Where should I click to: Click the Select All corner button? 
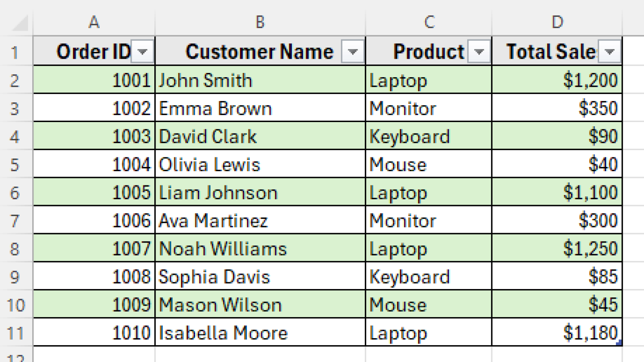16,22
